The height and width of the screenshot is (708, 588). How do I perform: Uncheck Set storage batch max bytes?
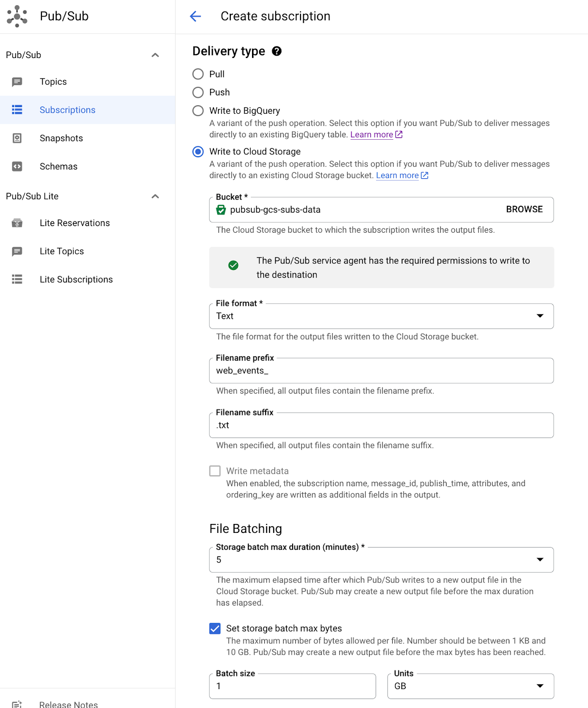tap(215, 628)
